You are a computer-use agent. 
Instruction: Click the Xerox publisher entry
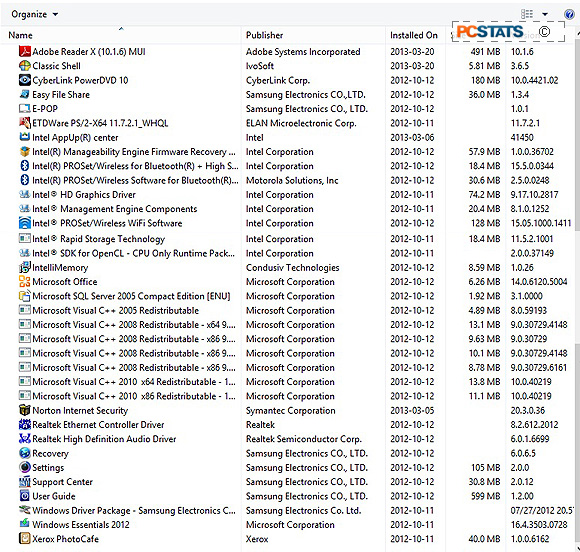click(x=257, y=539)
